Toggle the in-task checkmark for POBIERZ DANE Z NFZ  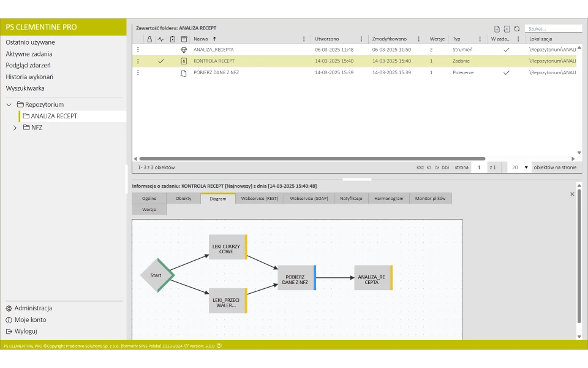pos(506,73)
